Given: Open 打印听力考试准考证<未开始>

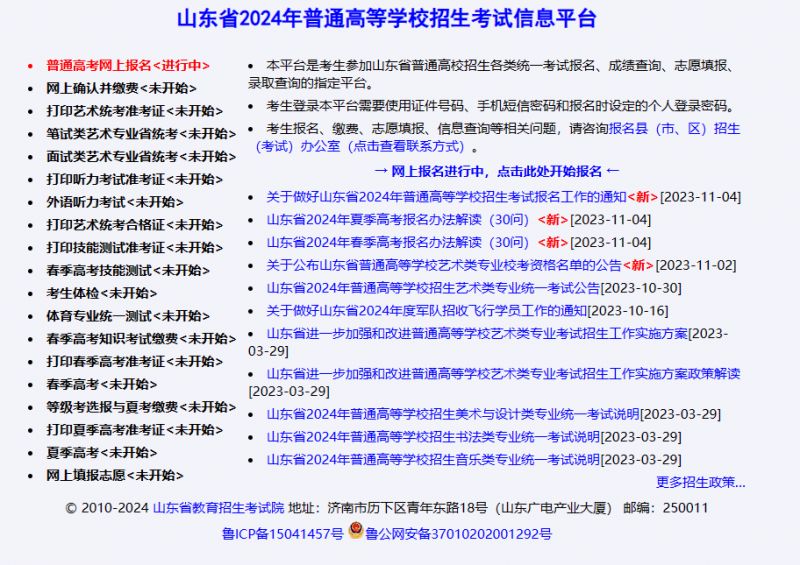Looking at the screenshot, I should tap(134, 179).
